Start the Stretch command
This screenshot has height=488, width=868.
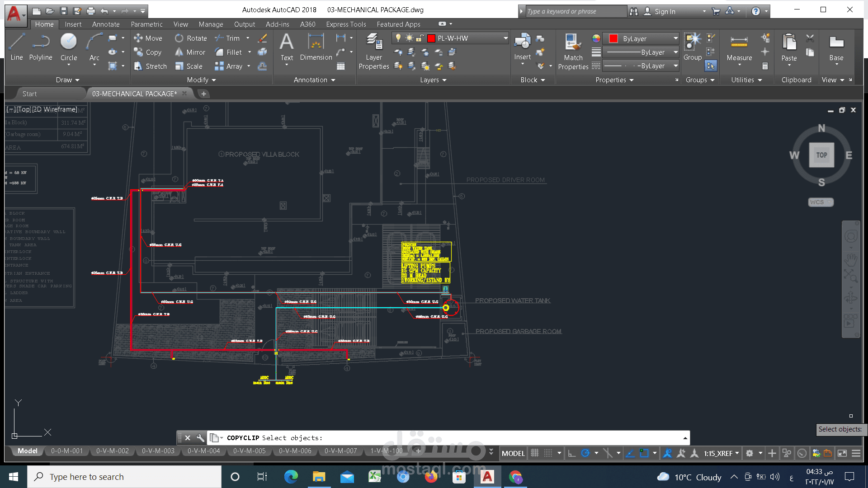click(151, 66)
